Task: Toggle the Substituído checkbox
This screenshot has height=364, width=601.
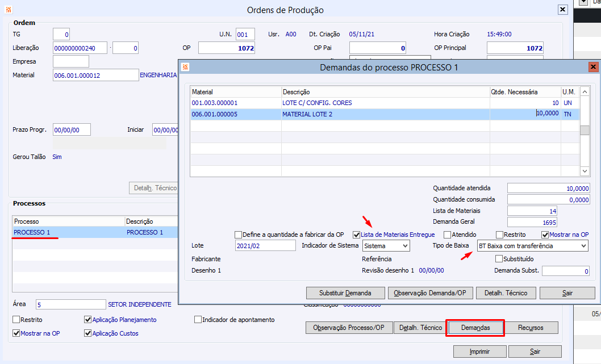Action: pyautogui.click(x=499, y=258)
